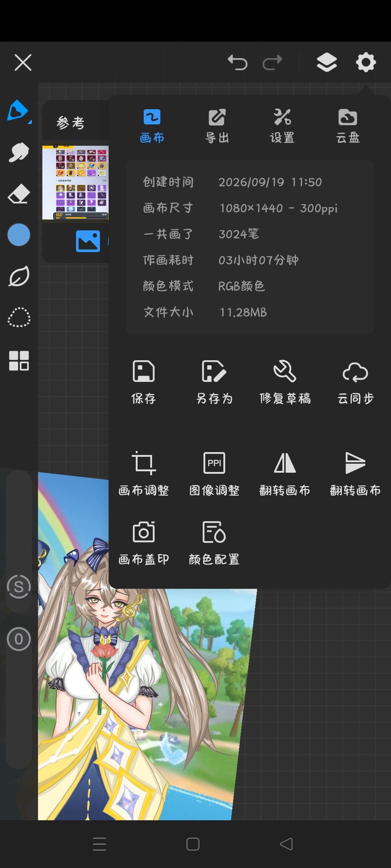Open the layers panel icon
Screen dimensions: 391x868
pyautogui.click(x=327, y=63)
